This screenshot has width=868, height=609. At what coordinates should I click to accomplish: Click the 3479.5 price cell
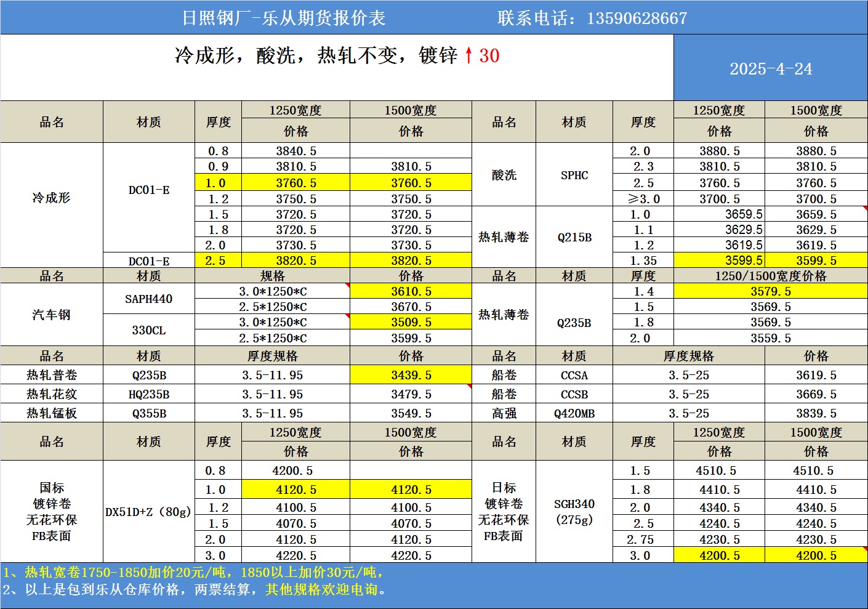(x=411, y=394)
